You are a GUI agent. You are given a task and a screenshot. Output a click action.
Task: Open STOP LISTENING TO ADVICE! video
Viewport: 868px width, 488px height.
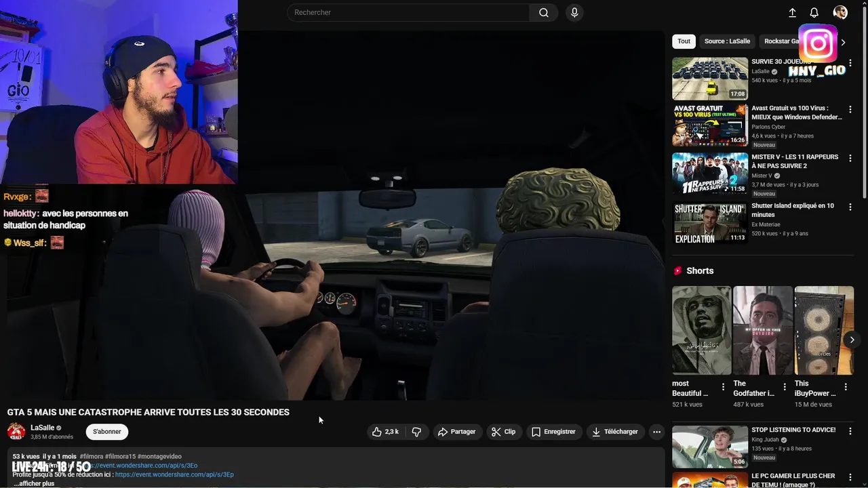[710, 447]
